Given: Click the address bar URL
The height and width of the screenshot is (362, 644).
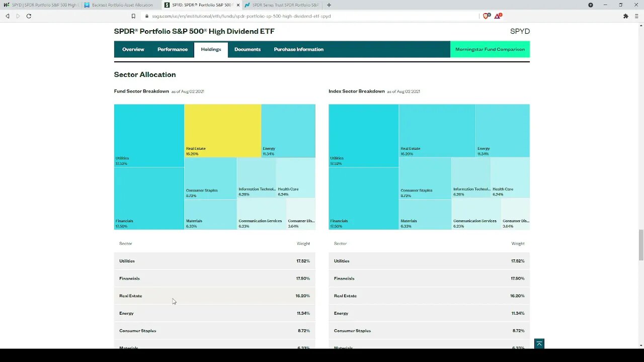Looking at the screenshot, I should point(242,16).
